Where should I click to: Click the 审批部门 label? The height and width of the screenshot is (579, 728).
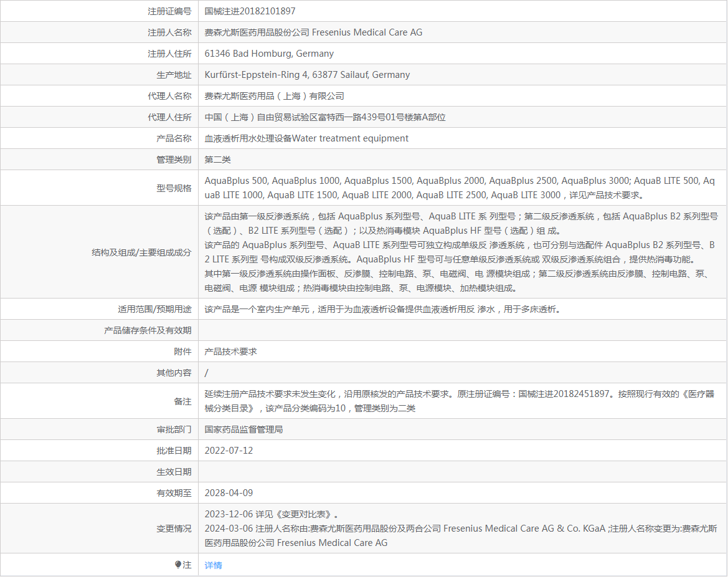pos(174,430)
